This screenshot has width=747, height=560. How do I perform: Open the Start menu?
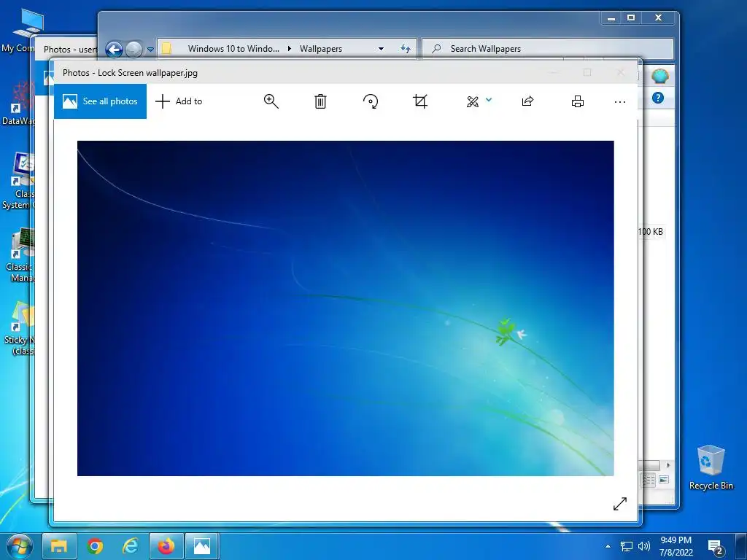18,546
